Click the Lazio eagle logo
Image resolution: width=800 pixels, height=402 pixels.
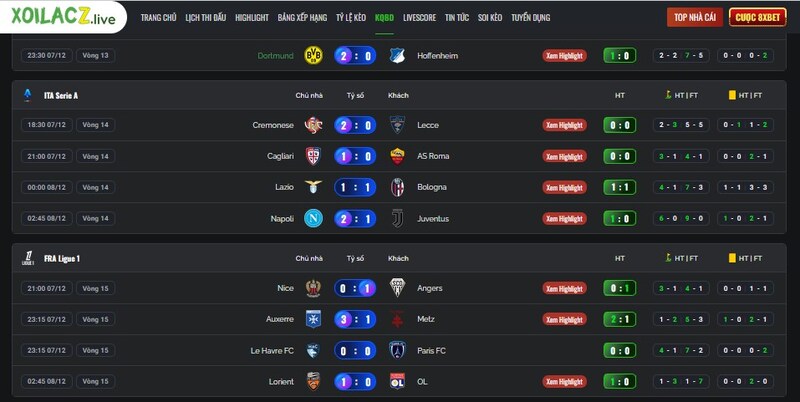pyautogui.click(x=313, y=187)
